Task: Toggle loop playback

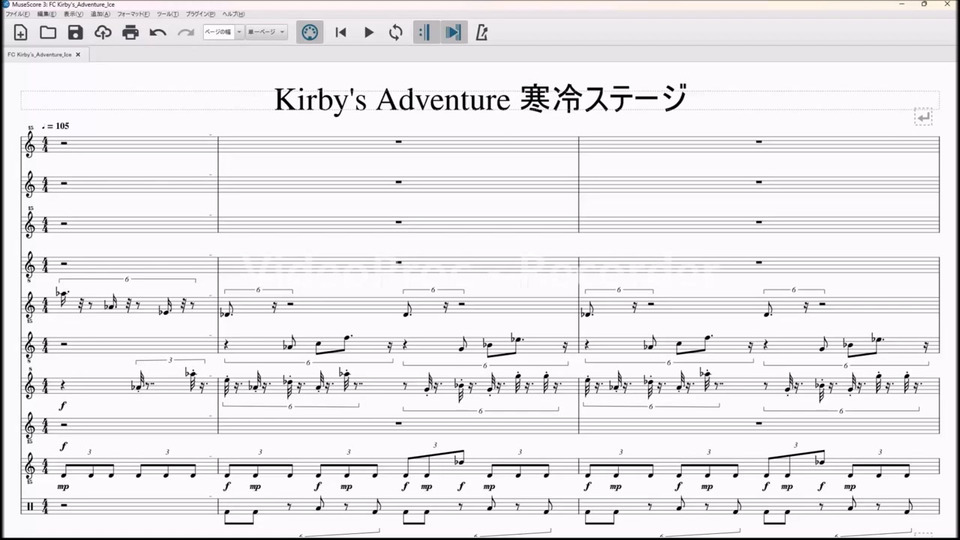Action: pos(396,32)
